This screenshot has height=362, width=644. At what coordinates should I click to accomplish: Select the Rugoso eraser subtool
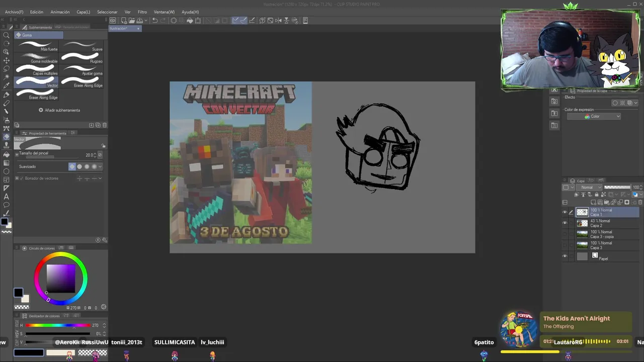(x=82, y=58)
